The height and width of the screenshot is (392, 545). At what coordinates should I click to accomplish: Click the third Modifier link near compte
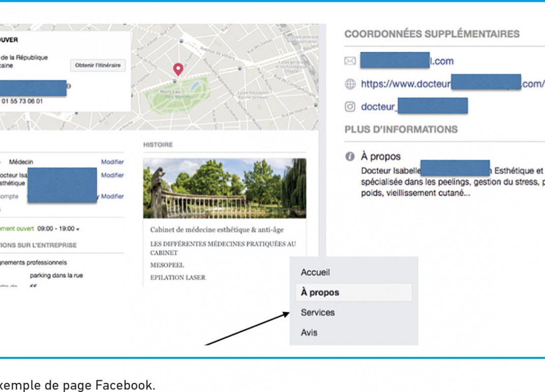[112, 196]
